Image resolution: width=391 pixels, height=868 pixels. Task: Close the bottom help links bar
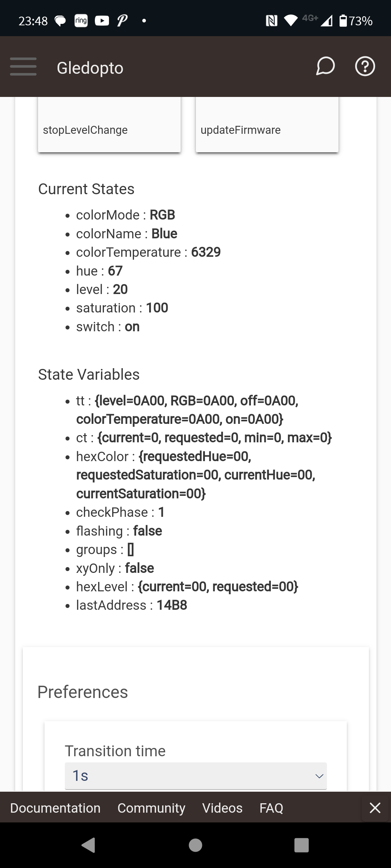tap(375, 808)
